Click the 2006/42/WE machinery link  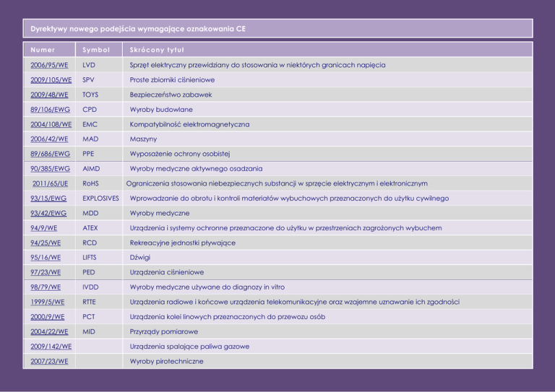tap(49, 139)
